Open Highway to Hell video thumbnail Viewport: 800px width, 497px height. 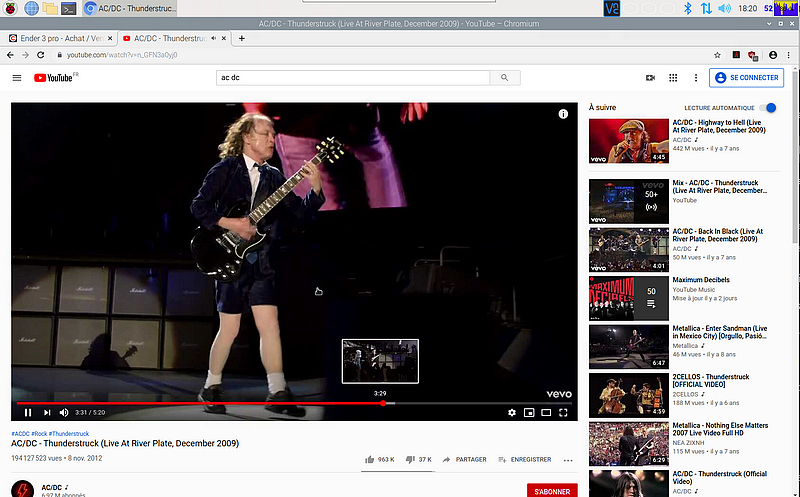click(x=629, y=141)
